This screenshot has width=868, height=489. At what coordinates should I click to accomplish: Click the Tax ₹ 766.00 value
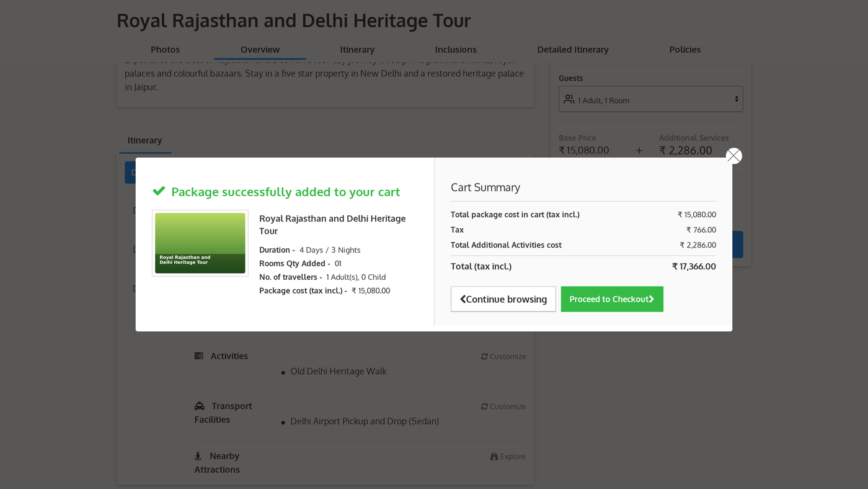(701, 230)
